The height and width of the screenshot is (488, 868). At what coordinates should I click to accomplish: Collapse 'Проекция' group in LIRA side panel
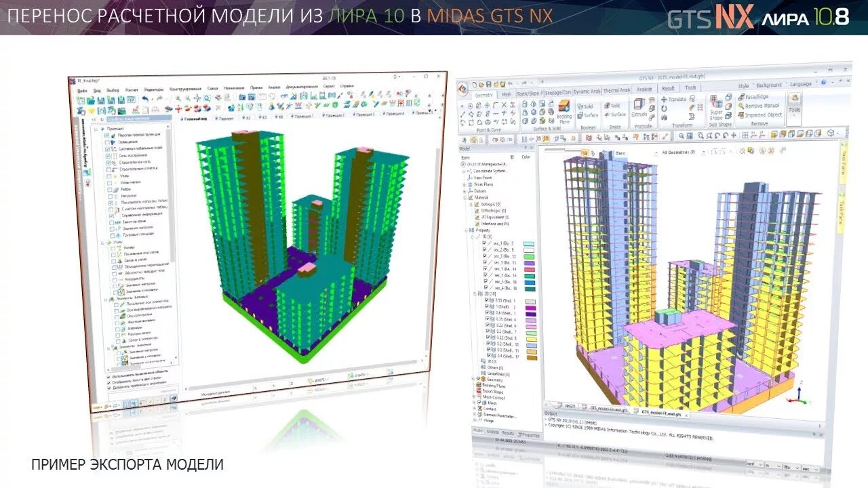(x=95, y=129)
